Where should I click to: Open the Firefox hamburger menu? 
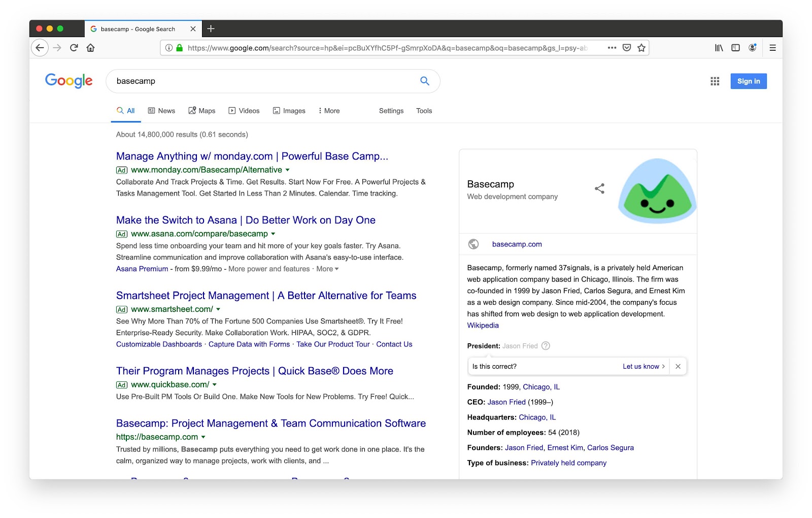tap(772, 48)
